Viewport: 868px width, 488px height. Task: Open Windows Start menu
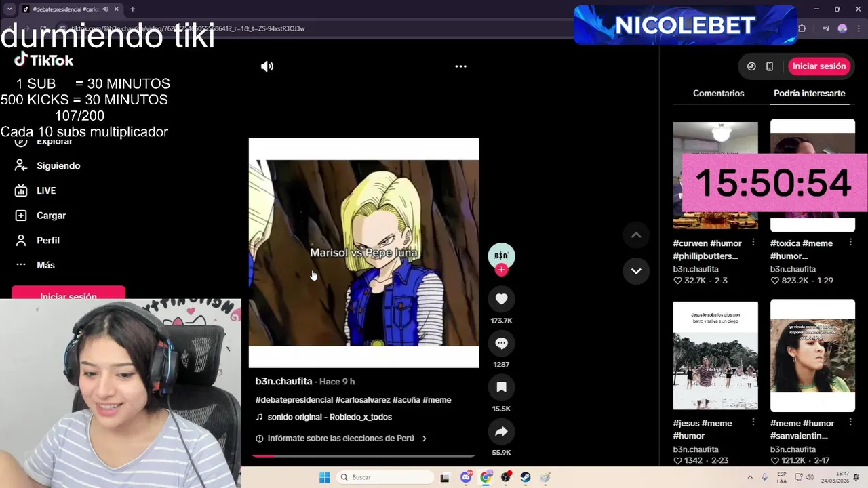[324, 477]
